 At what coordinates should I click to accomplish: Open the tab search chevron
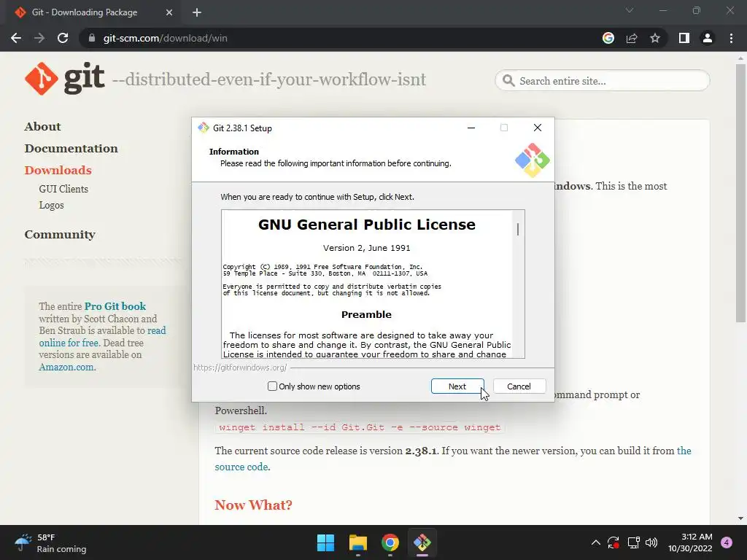630,10
